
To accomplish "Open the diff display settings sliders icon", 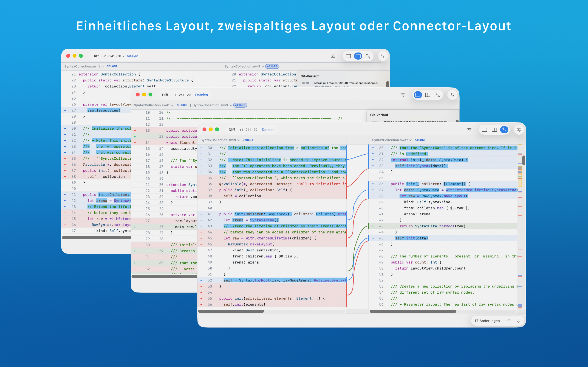I will [x=469, y=130].
